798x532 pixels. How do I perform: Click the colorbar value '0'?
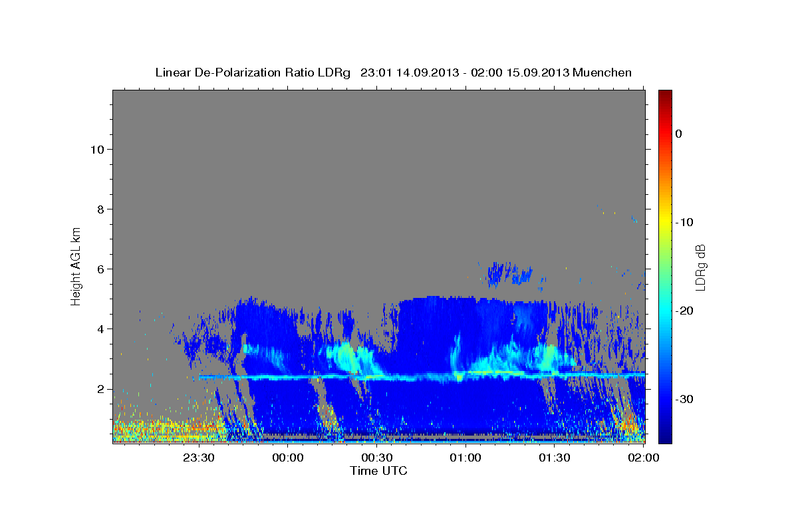[679, 134]
